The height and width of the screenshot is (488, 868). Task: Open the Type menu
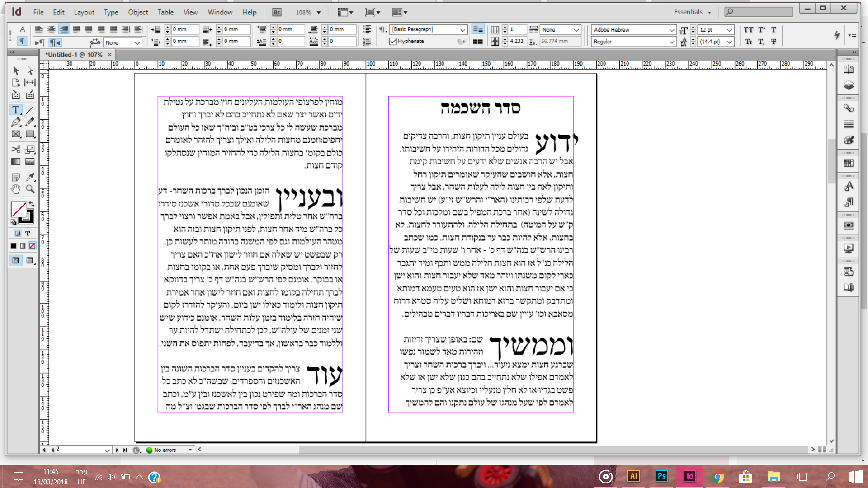pyautogui.click(x=111, y=12)
